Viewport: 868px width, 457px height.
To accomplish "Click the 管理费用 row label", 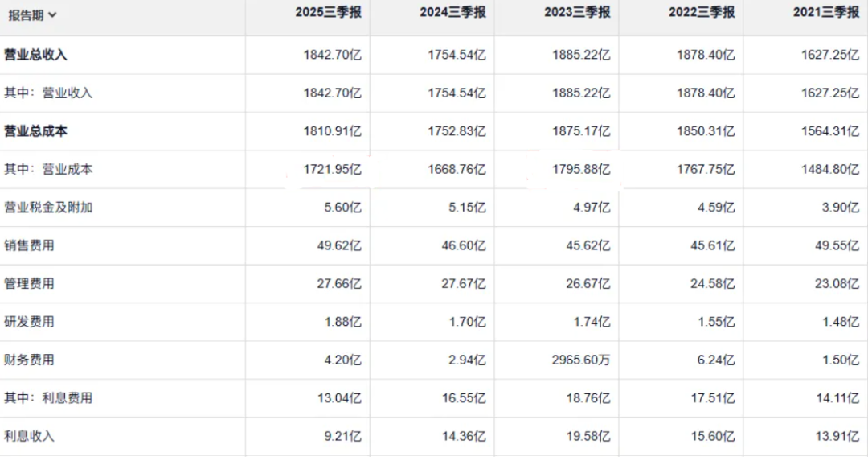I will coord(29,284).
